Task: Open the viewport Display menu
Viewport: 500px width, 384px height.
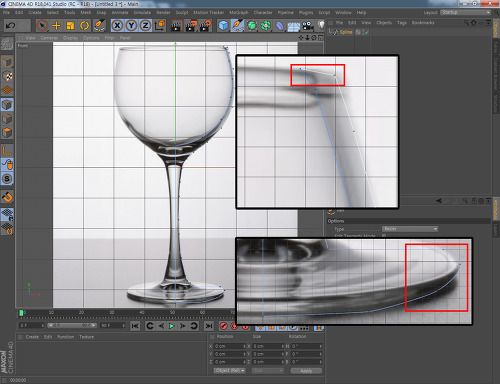Action: click(70, 38)
